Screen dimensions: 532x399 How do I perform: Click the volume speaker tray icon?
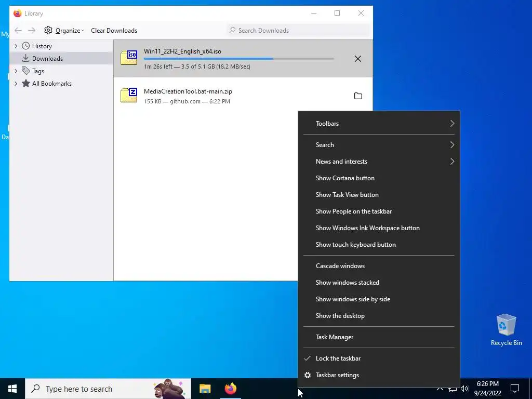click(464, 389)
